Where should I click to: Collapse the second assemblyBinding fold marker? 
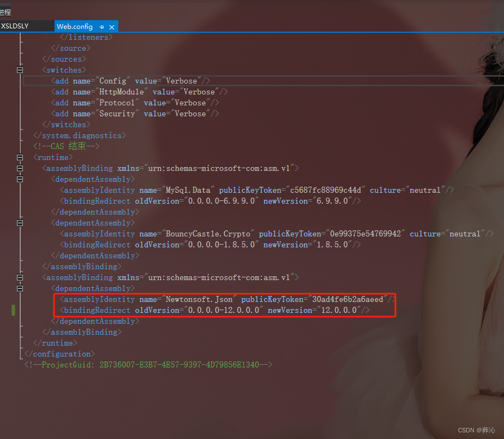20,277
